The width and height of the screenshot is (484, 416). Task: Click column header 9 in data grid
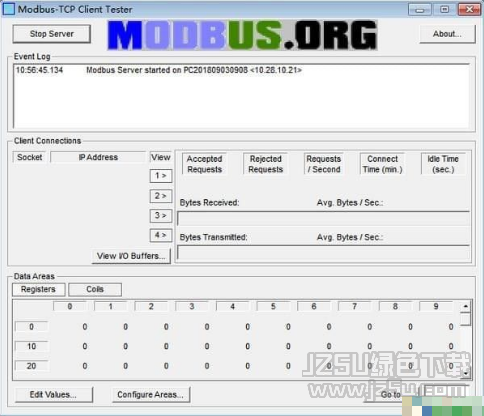click(x=436, y=306)
